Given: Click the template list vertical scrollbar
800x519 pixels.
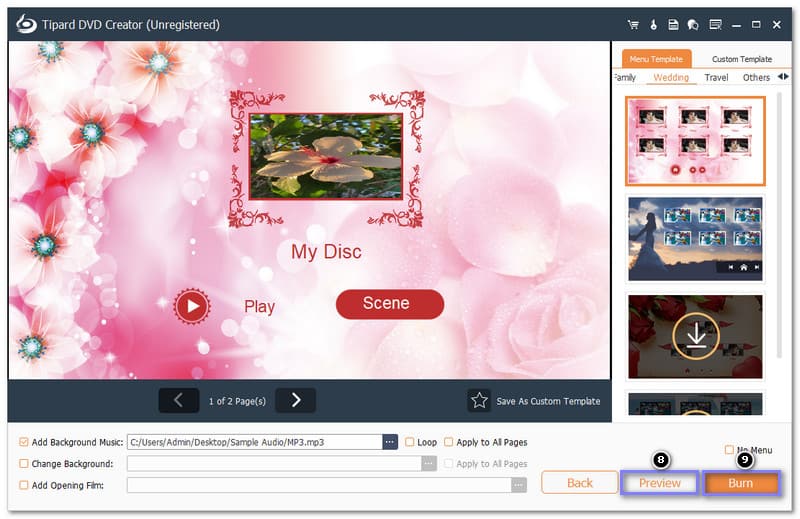Looking at the screenshot, I should point(779,225).
